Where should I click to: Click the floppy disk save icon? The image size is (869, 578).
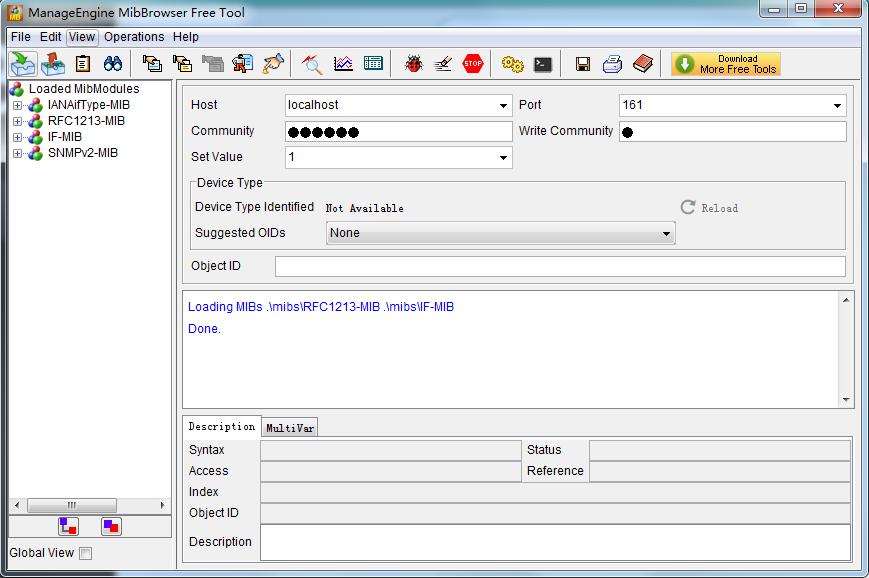click(x=582, y=64)
